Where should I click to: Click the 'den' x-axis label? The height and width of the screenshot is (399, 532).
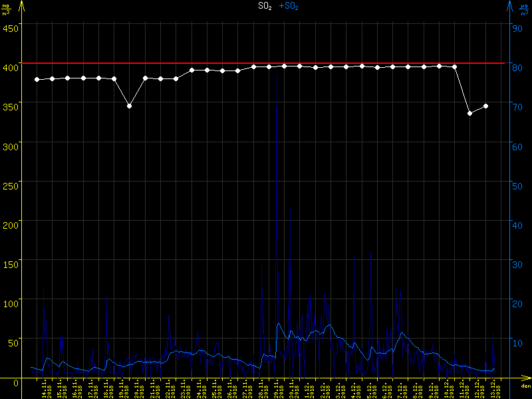click(525, 386)
